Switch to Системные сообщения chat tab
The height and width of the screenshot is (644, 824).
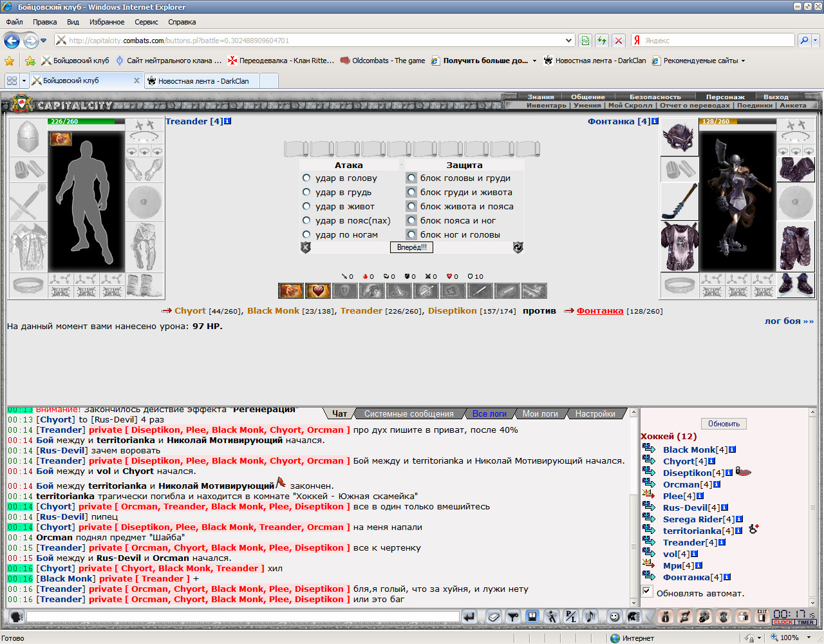(x=409, y=413)
